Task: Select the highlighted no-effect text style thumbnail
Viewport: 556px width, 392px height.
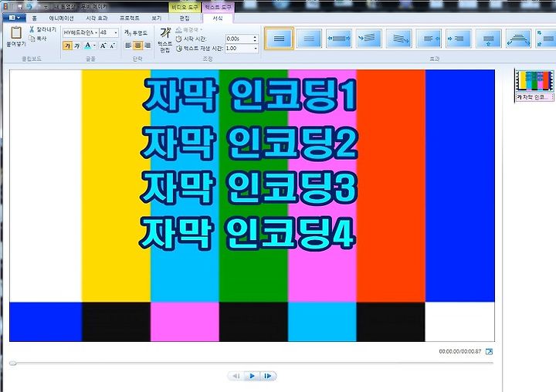Action: point(279,39)
